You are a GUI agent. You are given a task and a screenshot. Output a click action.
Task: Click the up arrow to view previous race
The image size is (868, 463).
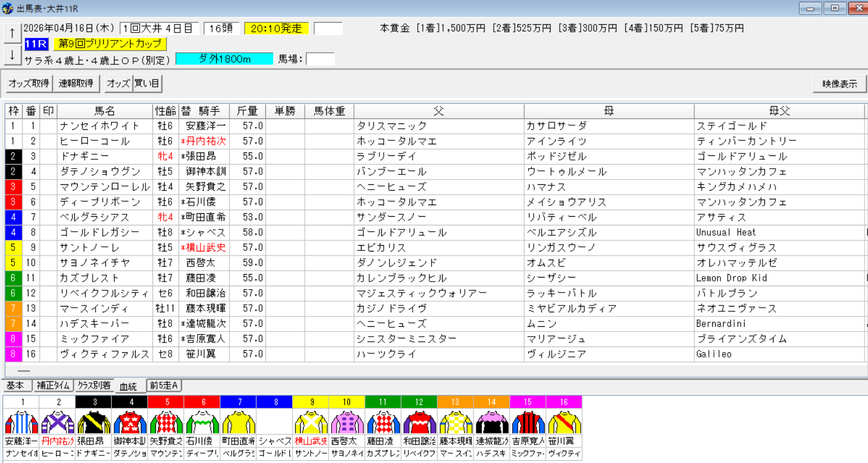11,33
